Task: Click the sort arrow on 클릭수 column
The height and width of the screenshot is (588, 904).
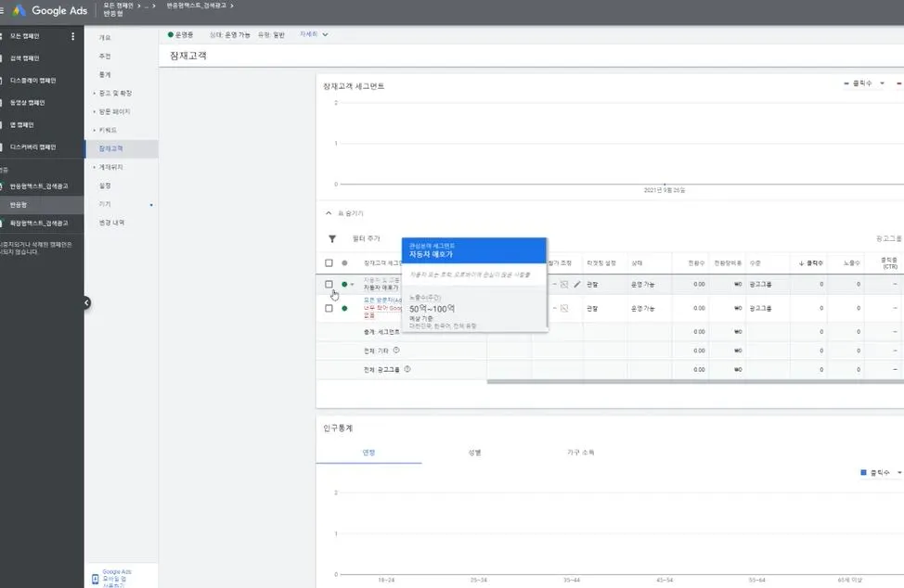Action: tap(801, 263)
